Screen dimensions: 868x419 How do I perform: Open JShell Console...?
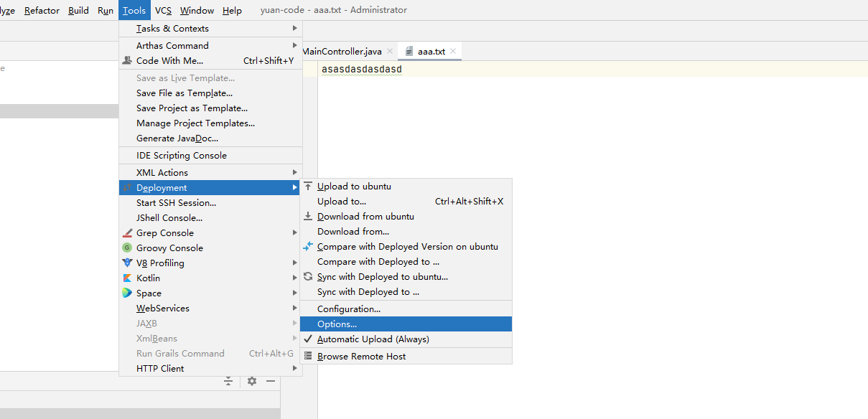[210, 218]
